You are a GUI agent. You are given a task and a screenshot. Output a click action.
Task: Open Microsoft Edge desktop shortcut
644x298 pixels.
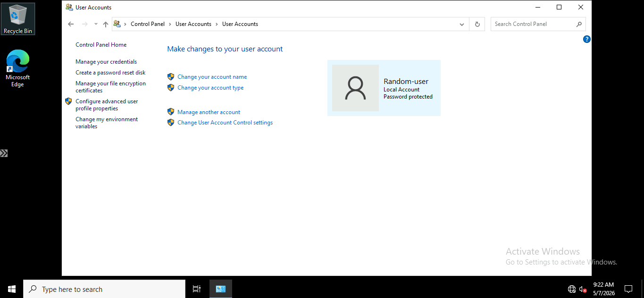[x=17, y=68]
